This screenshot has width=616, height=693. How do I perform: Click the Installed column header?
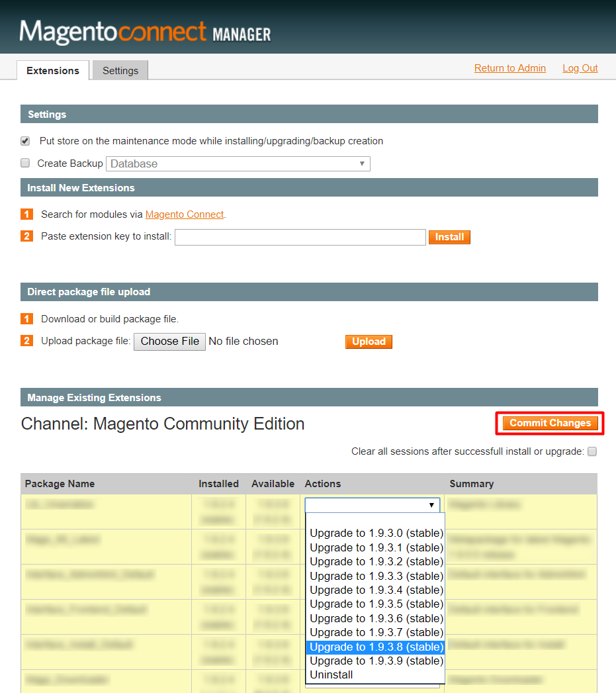(218, 483)
